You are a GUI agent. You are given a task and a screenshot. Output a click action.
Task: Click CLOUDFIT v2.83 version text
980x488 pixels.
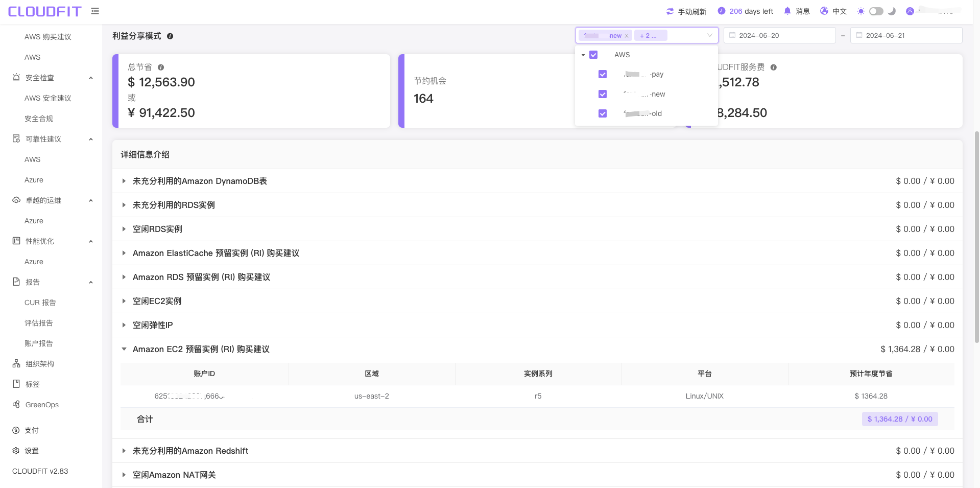click(40, 471)
